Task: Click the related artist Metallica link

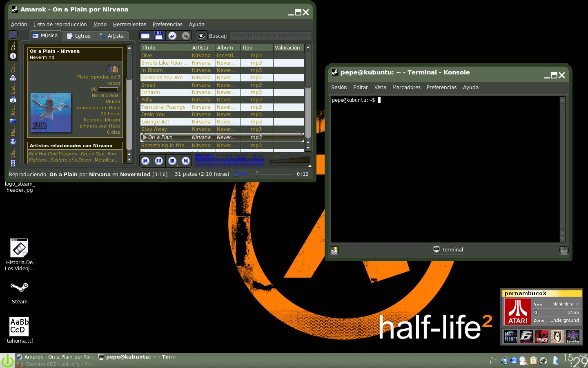Action: 105,160
